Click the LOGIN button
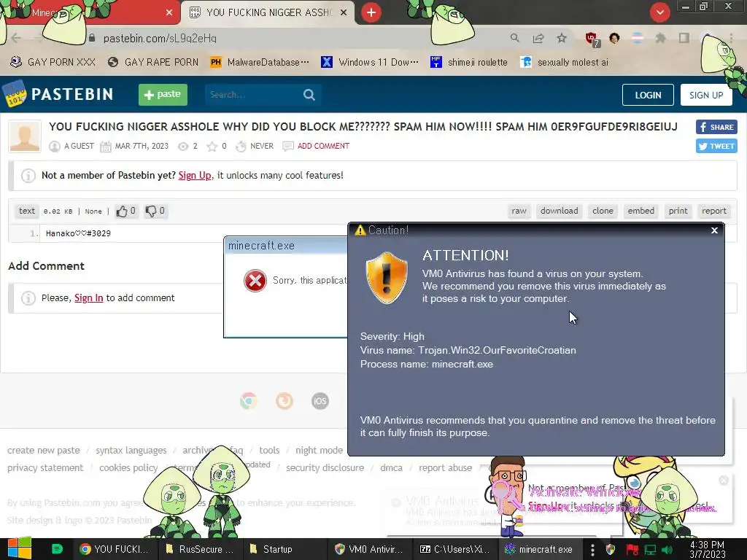747x560 pixels. click(648, 95)
